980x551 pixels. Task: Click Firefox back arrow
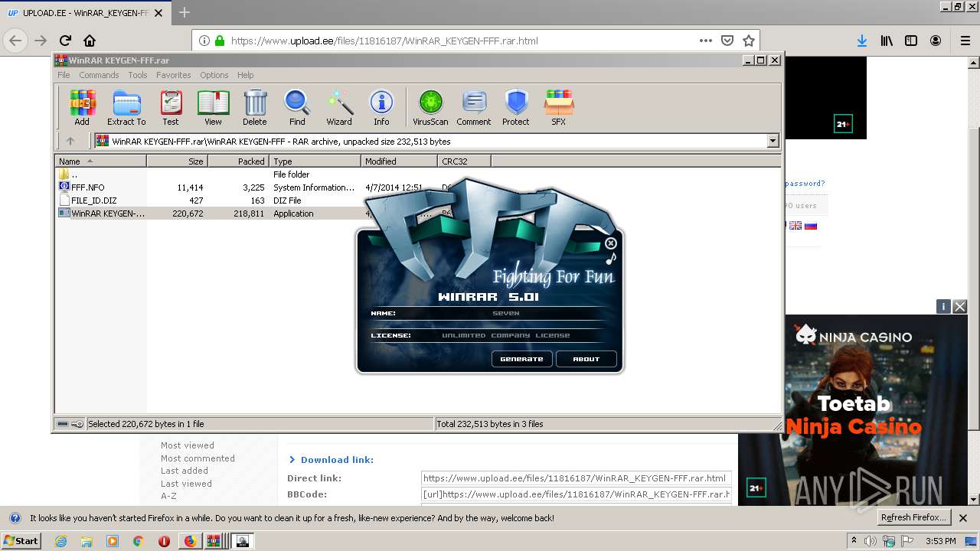pos(15,41)
